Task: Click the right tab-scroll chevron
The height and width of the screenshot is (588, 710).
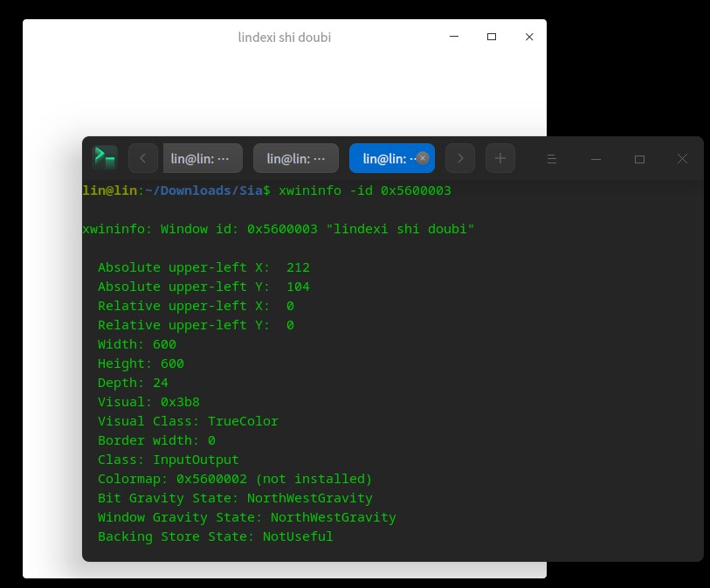Action: [459, 158]
